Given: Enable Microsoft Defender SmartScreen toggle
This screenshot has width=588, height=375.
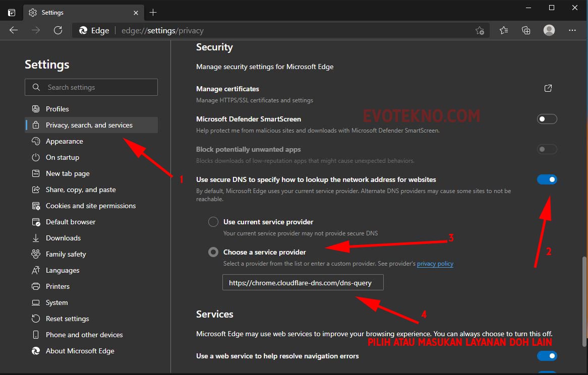Looking at the screenshot, I should click(547, 119).
